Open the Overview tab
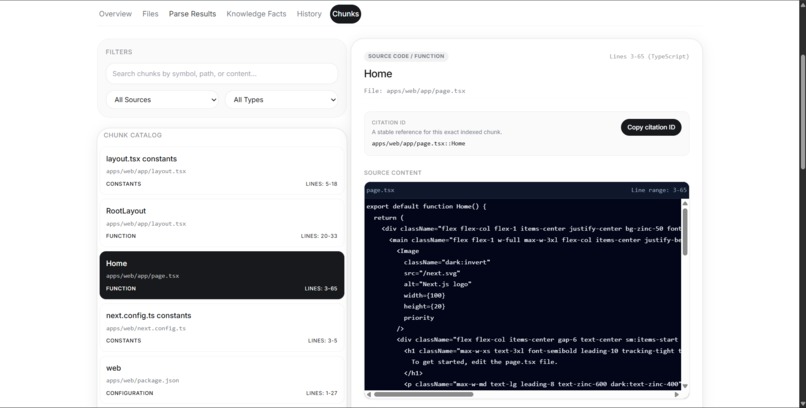The height and width of the screenshot is (408, 806). tap(115, 14)
